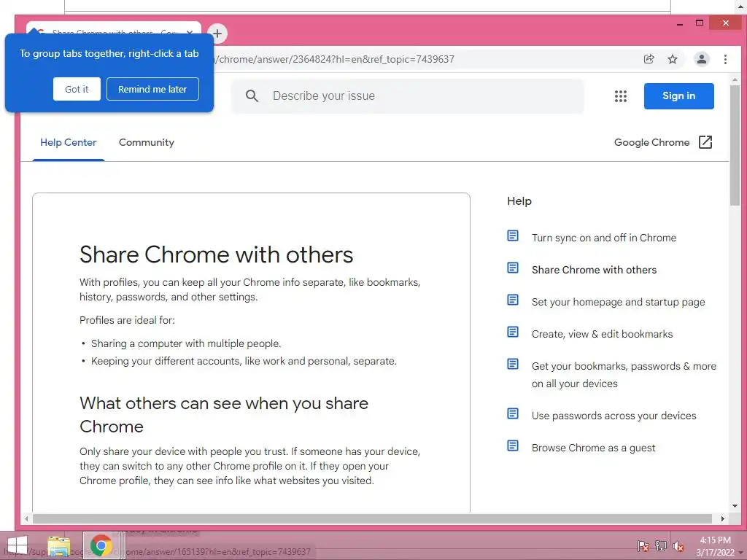Open the Windows Start button
The width and height of the screenshot is (747, 560).
[18, 545]
